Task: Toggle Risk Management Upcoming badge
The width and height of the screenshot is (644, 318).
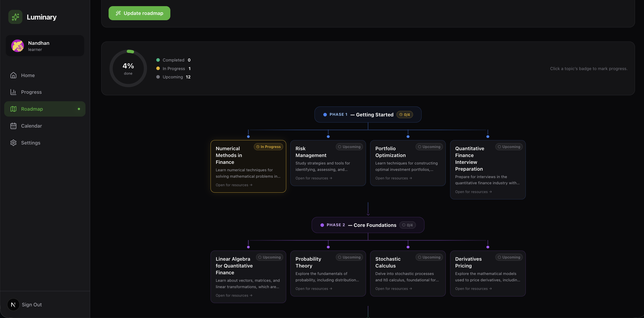Action: [x=349, y=147]
